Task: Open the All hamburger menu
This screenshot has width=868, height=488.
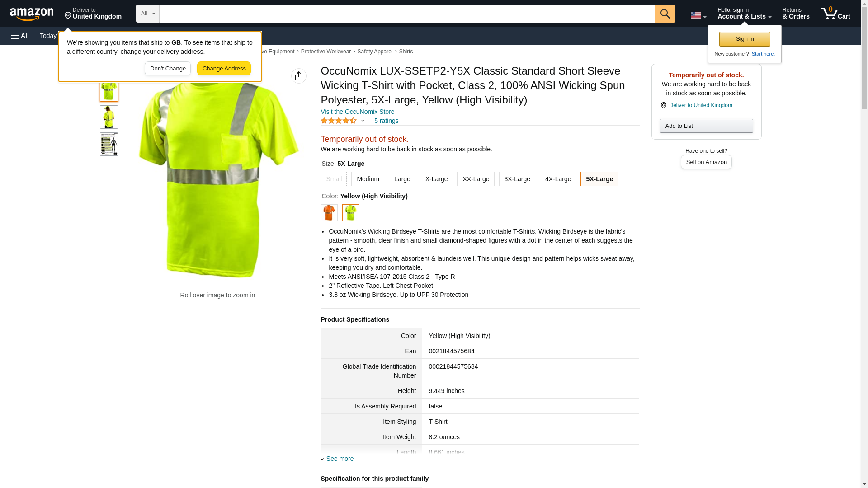Action: click(x=20, y=36)
